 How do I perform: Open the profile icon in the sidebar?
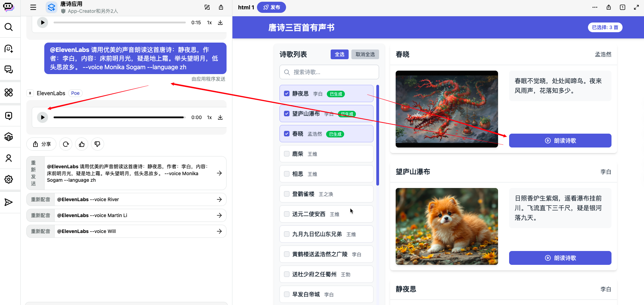[9, 158]
